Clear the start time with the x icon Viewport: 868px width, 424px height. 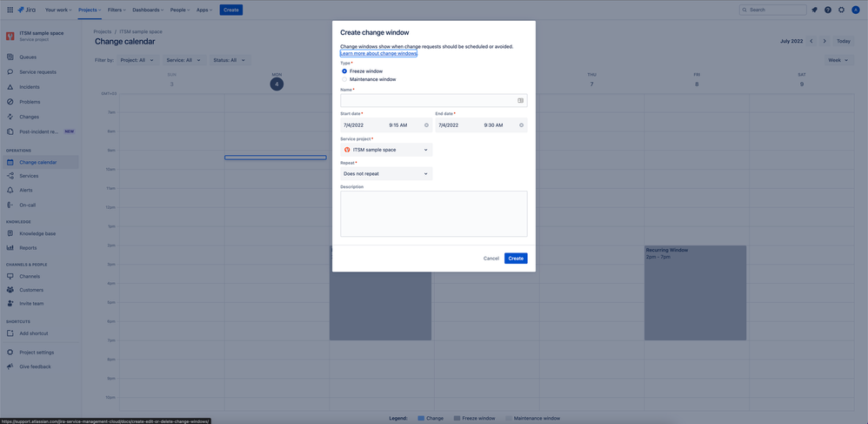coord(426,125)
